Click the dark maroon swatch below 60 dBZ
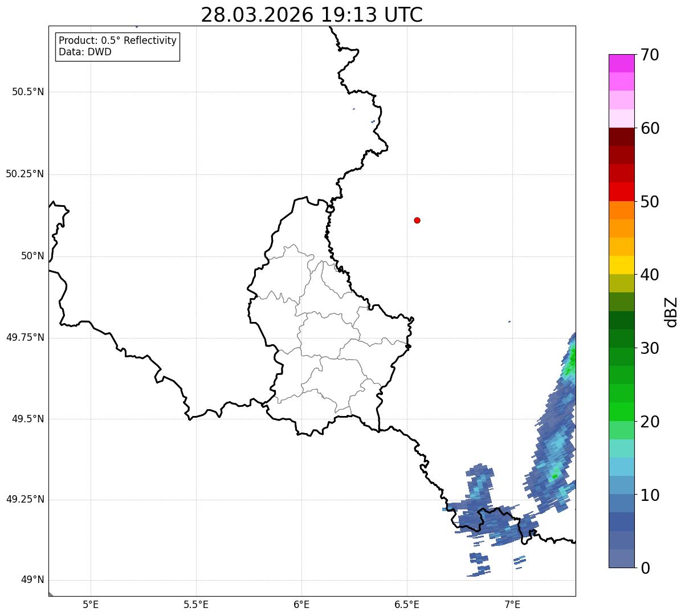This screenshot has width=685, height=616. [x=621, y=137]
